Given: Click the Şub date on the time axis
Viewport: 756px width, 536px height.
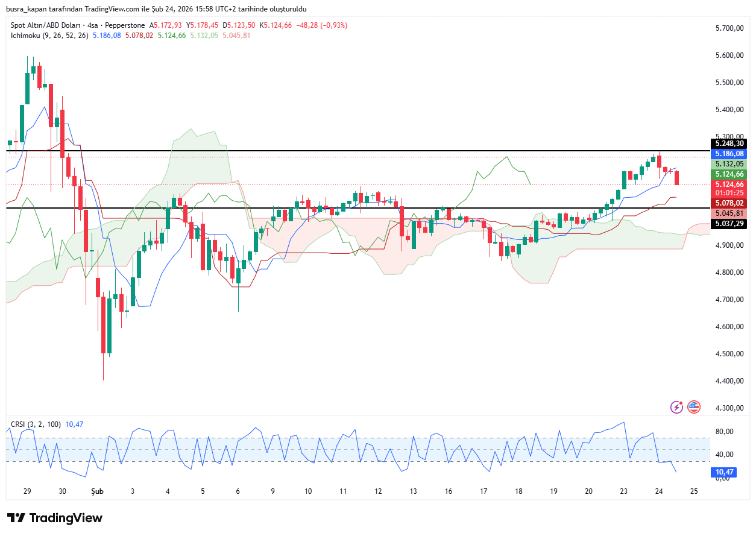Looking at the screenshot, I should [x=97, y=491].
